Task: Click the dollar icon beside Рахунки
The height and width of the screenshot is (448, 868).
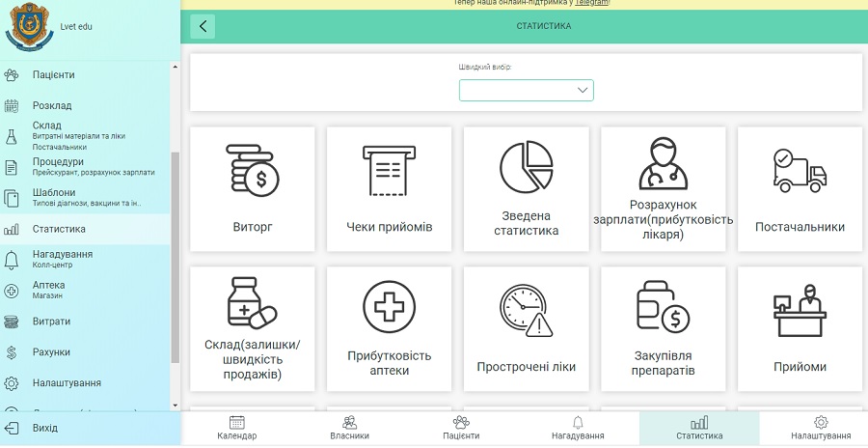Action: point(11,352)
